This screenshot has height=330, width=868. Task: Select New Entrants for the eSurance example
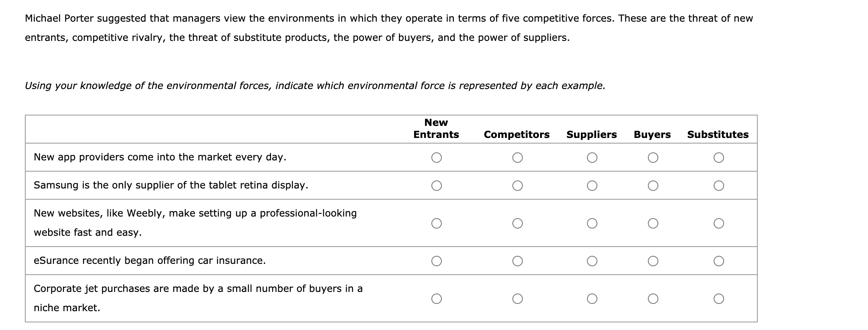click(437, 261)
